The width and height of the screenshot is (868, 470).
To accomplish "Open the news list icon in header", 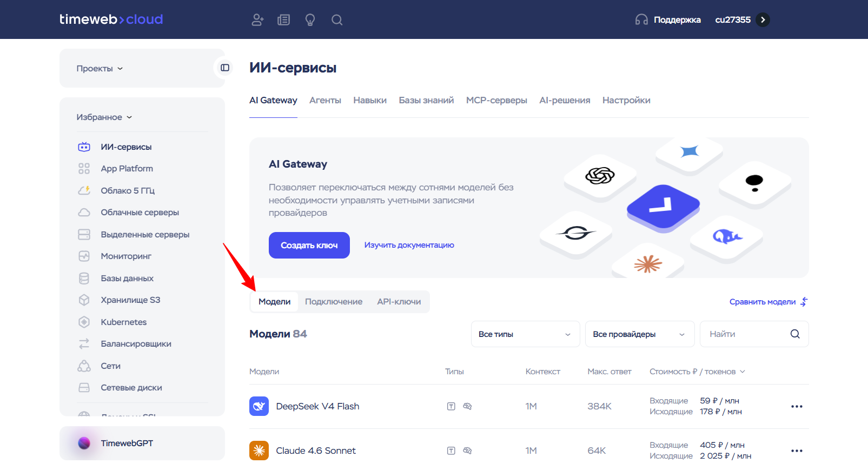I will [284, 20].
